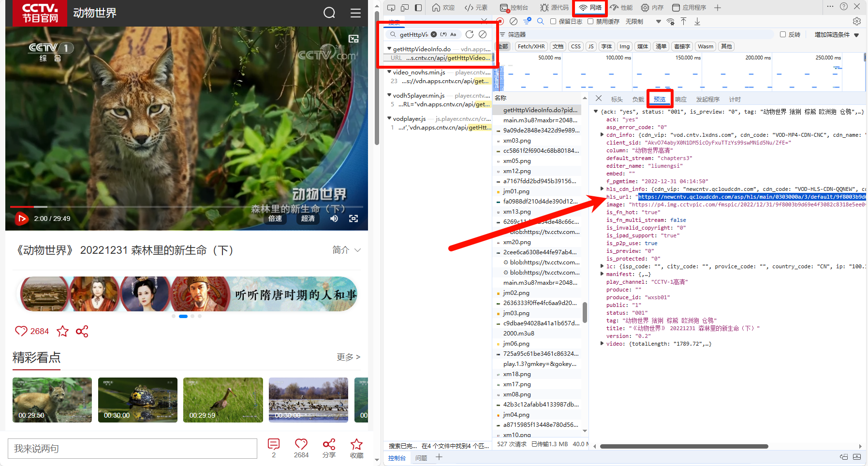Switch to the 欢迎 DevTools tab

coord(443,7)
